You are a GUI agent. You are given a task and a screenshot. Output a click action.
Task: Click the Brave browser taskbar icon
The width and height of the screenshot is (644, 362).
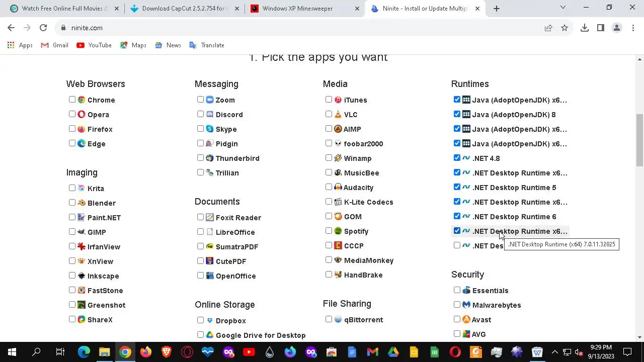click(167, 352)
